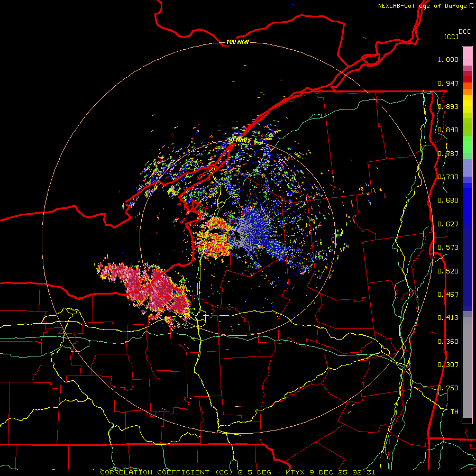Pick the periwinkle color bar segment
This screenshot has width=476, height=476.
click(467, 168)
